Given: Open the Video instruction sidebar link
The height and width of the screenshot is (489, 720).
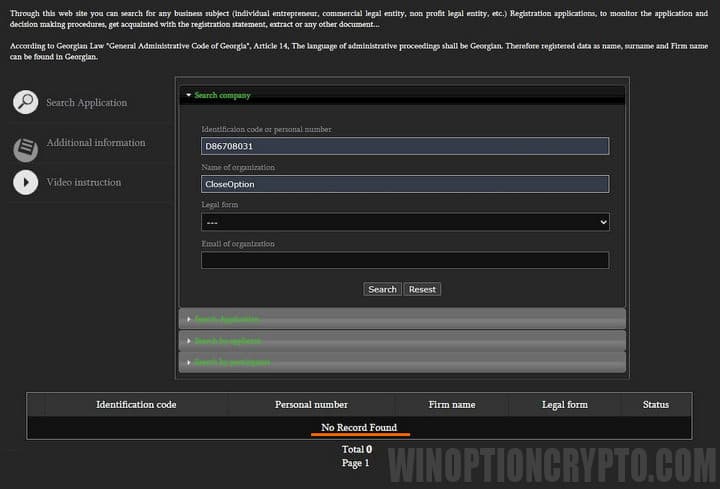Looking at the screenshot, I should 83,182.
